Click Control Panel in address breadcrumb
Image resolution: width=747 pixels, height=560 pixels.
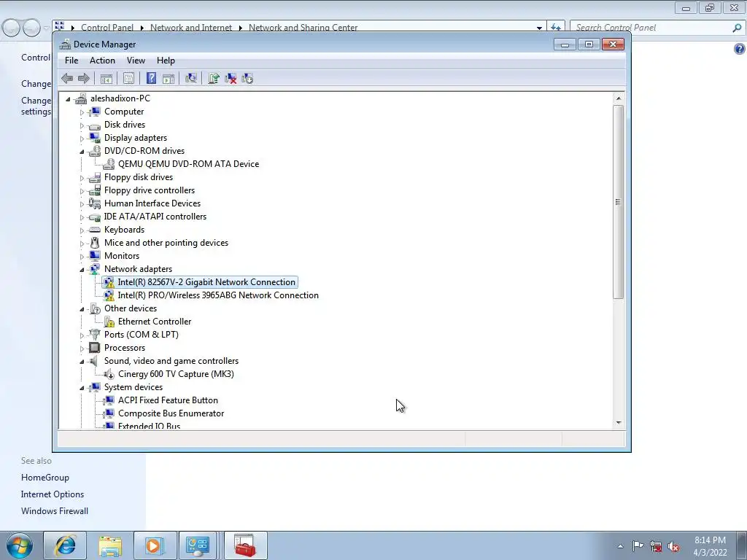point(107,28)
